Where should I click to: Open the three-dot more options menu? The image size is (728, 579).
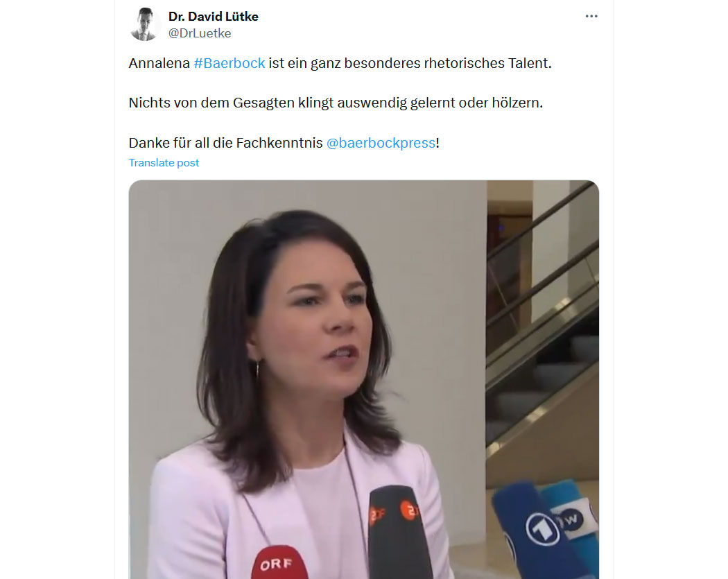tap(591, 16)
